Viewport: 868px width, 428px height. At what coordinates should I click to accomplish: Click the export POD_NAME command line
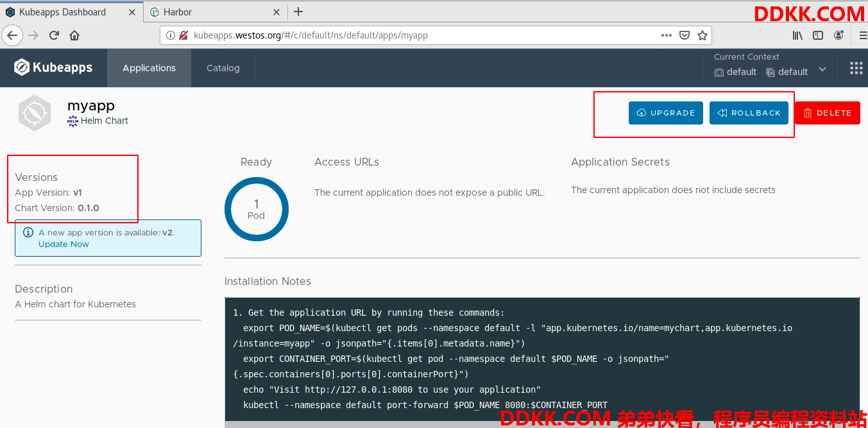[x=513, y=336]
